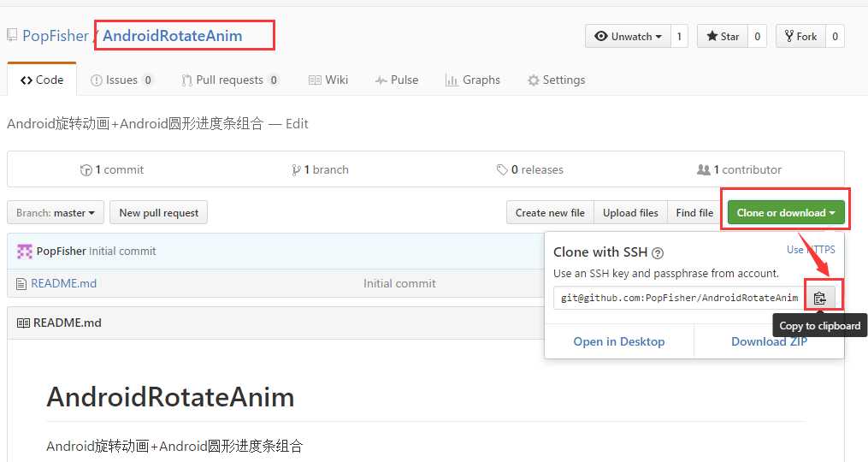
Task: Click Upload files button
Action: (630, 213)
